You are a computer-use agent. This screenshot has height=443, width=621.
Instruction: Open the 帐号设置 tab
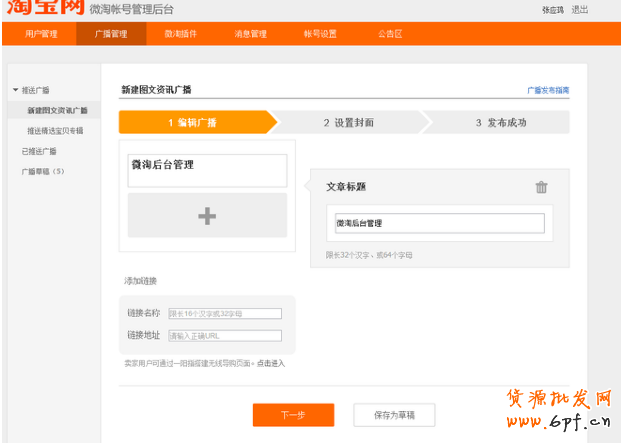coord(320,34)
